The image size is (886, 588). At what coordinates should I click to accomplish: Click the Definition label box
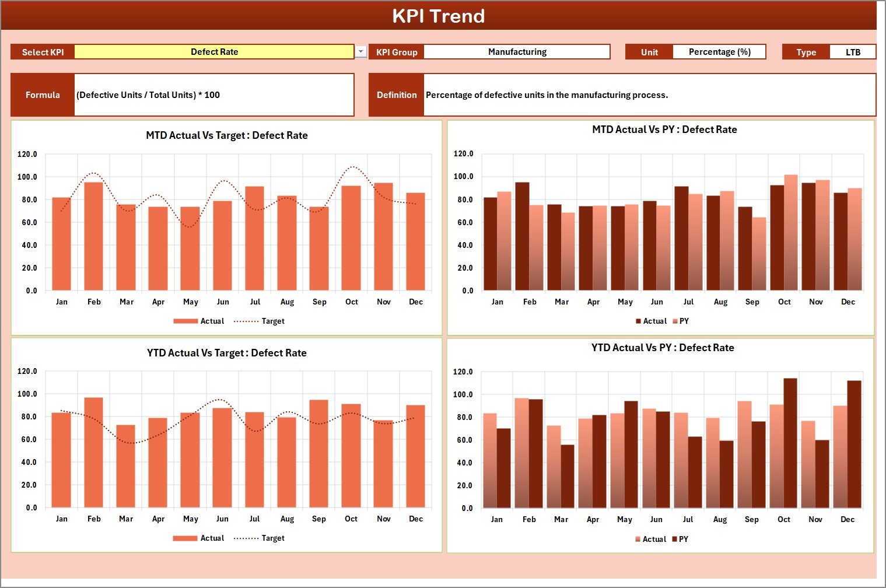[397, 95]
